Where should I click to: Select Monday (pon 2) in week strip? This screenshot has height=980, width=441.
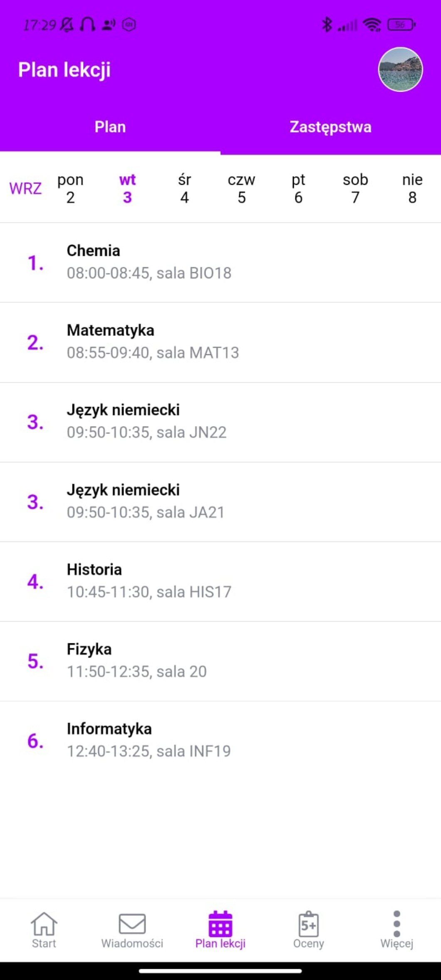[70, 189]
